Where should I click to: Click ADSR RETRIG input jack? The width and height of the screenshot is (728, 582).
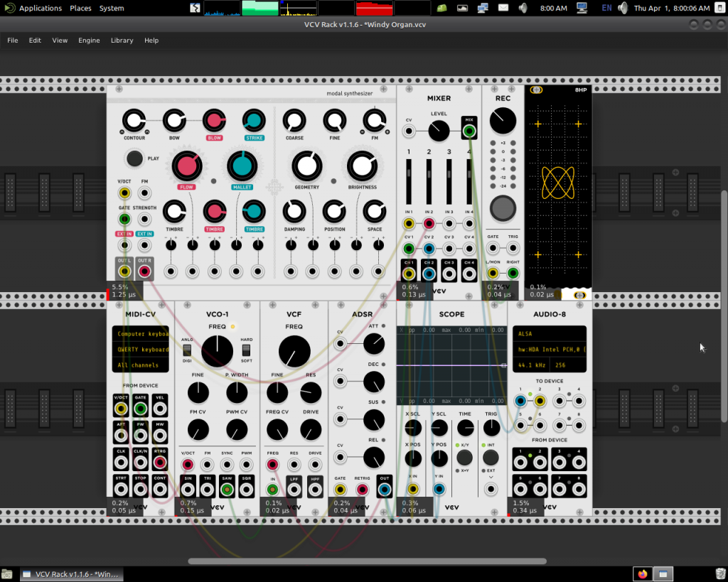coord(362,489)
